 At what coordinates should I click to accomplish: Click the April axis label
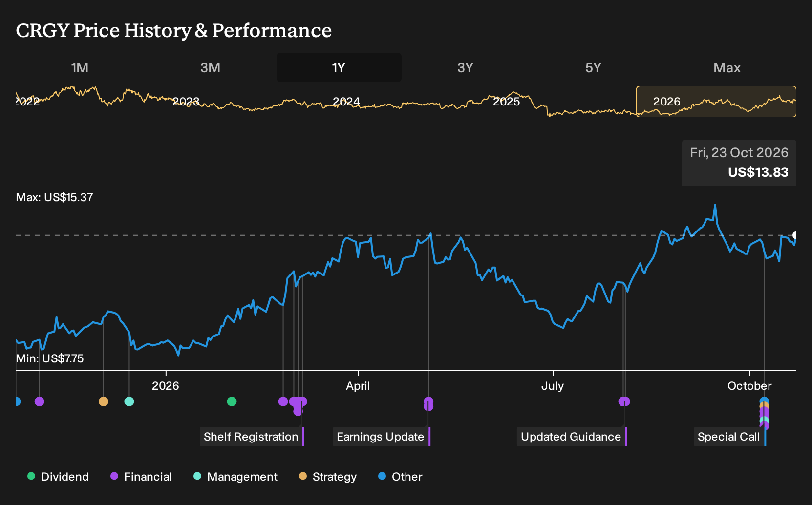tap(358, 386)
